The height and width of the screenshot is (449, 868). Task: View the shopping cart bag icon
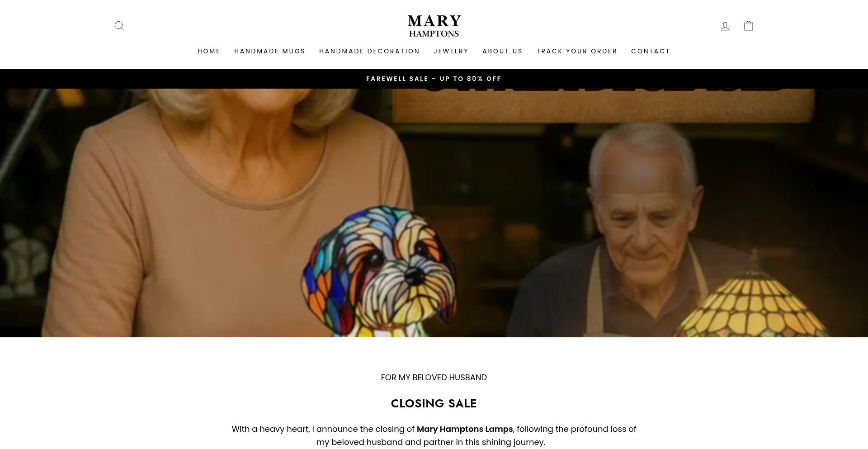point(749,26)
